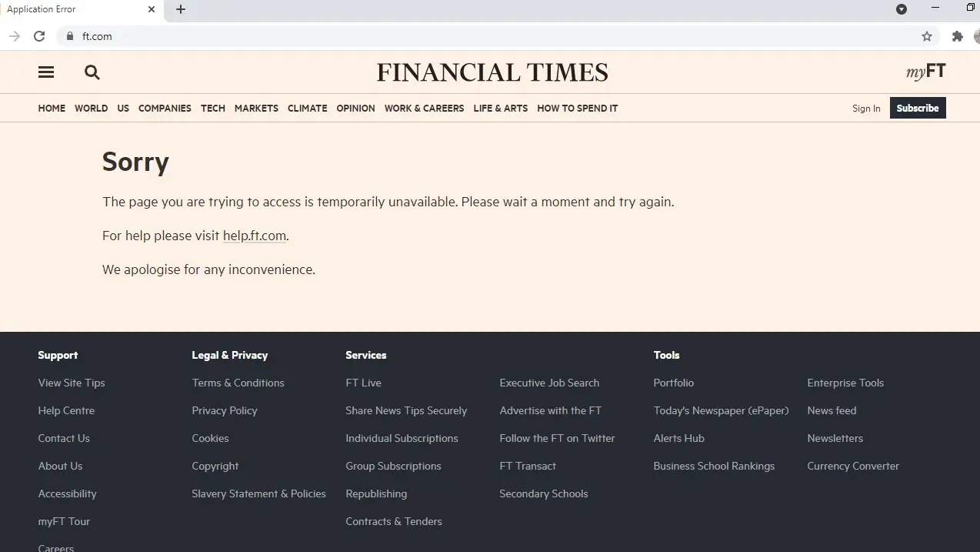980x552 pixels.
Task: Reload the page with refresh icon
Action: tap(39, 36)
